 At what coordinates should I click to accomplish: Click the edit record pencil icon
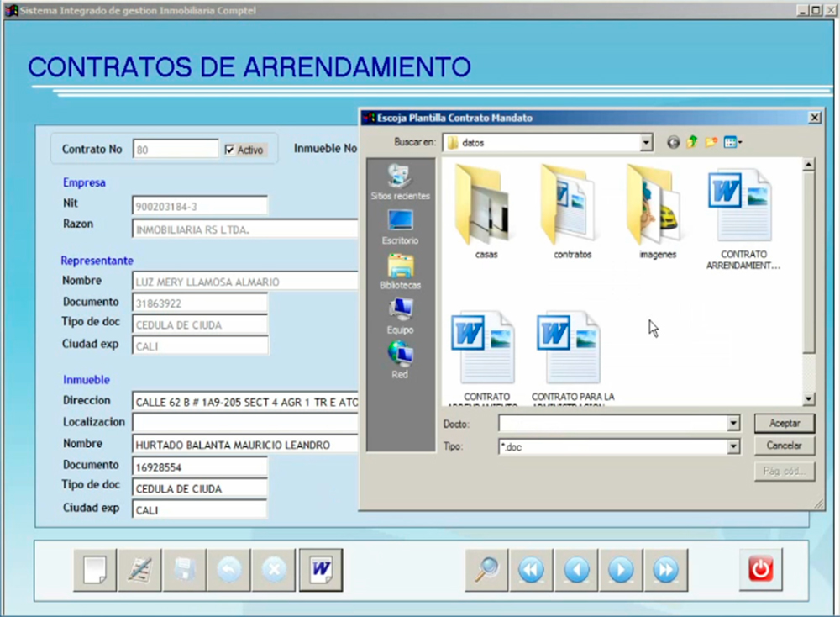139,571
